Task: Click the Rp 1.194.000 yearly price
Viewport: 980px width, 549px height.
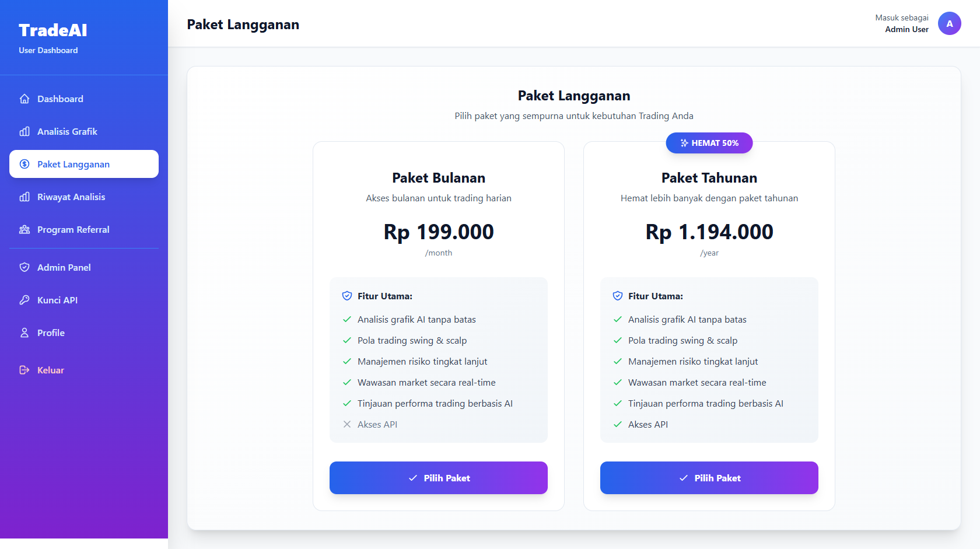Action: 709,232
